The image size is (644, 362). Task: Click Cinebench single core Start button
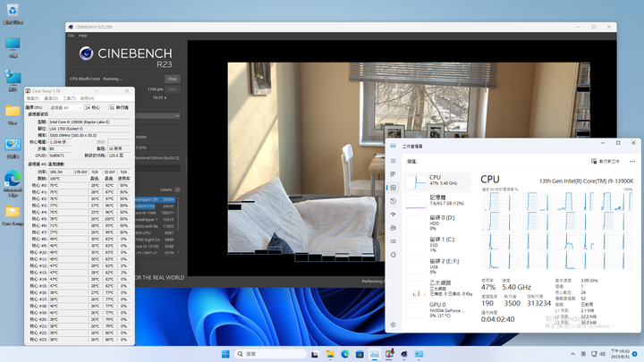click(x=173, y=89)
